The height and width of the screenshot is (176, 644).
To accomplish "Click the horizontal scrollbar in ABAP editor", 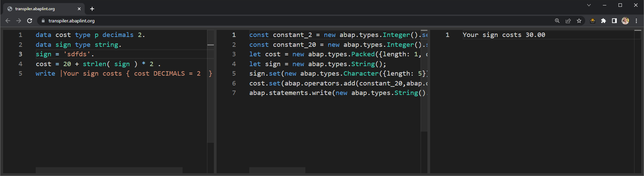I will [109, 170].
